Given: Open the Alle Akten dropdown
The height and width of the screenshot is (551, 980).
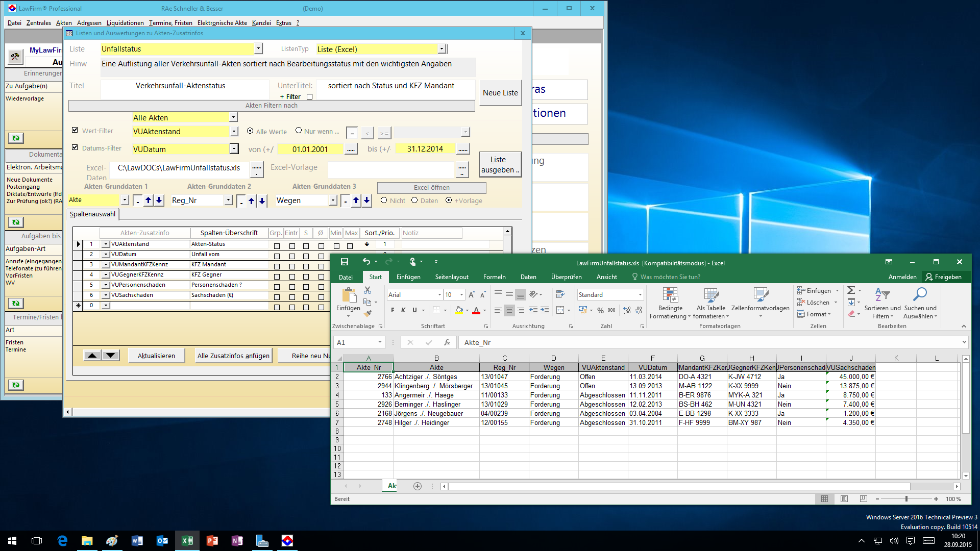Looking at the screenshot, I should pyautogui.click(x=233, y=117).
